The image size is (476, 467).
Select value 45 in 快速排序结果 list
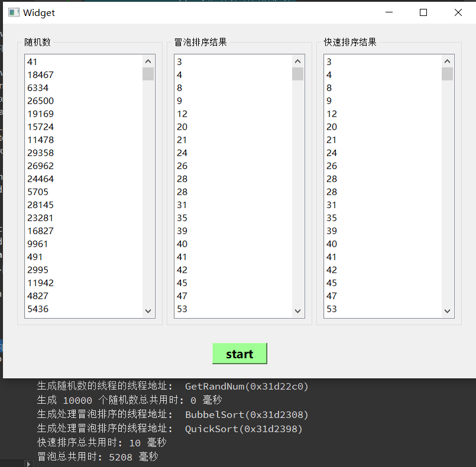coord(383,283)
